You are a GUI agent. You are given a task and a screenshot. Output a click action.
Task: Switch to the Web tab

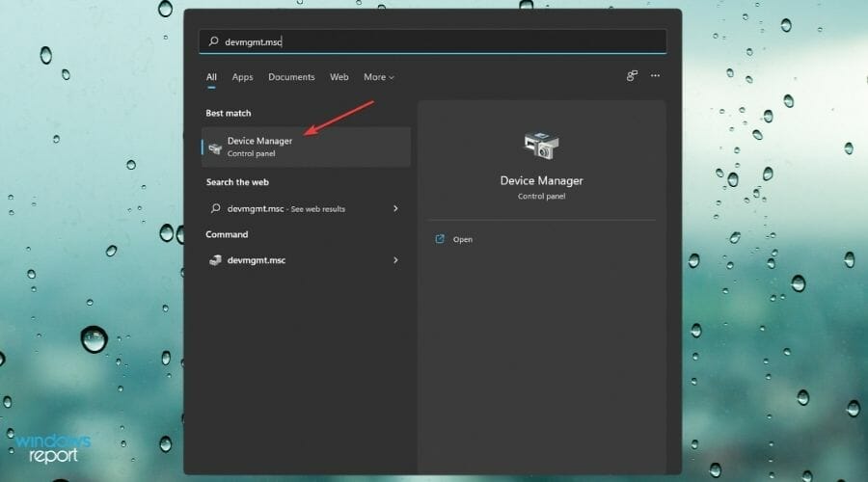point(339,77)
